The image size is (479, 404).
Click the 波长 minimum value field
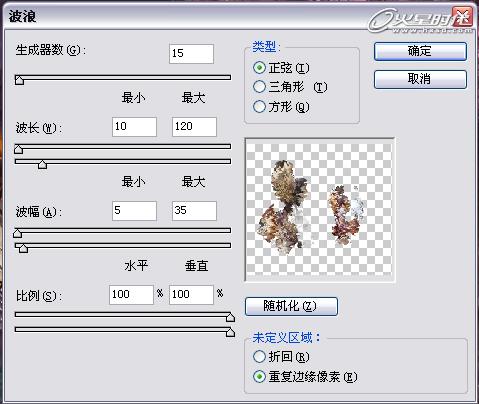click(134, 127)
